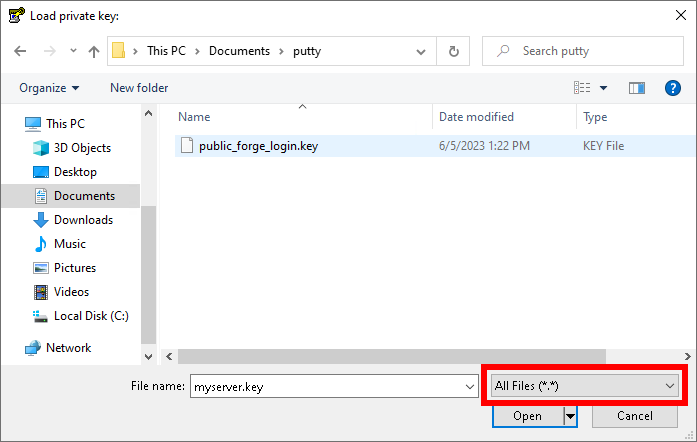Open 3D Objects folder in sidebar

[x=82, y=148]
